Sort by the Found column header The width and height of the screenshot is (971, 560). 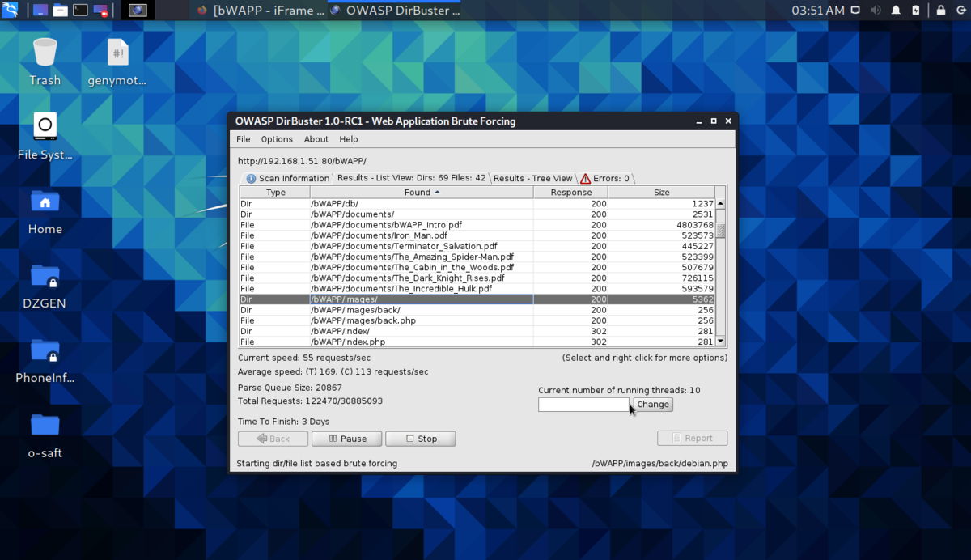tap(422, 193)
